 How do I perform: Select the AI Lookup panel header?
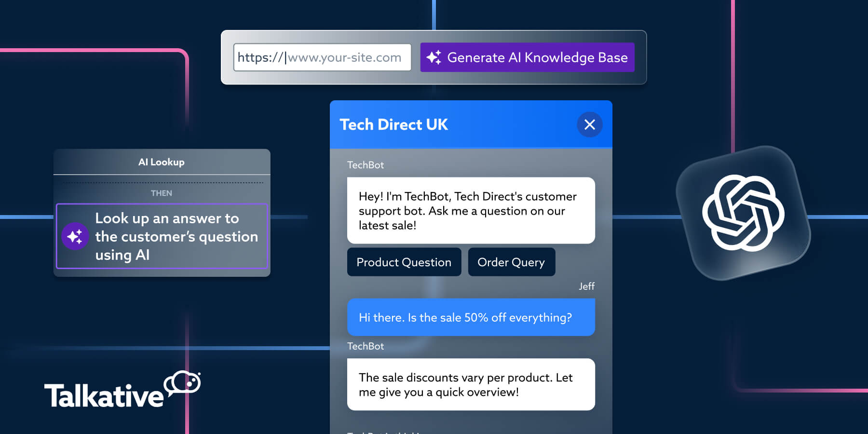[x=162, y=162]
